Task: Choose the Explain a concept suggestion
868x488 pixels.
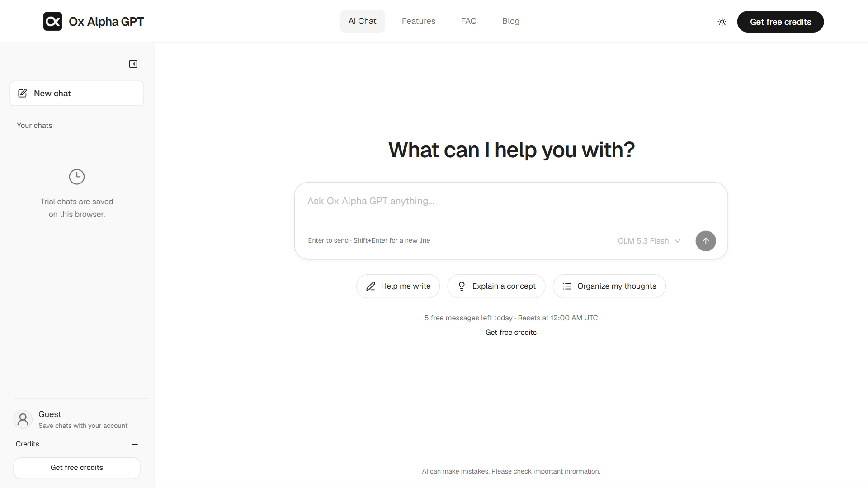Action: tap(496, 286)
